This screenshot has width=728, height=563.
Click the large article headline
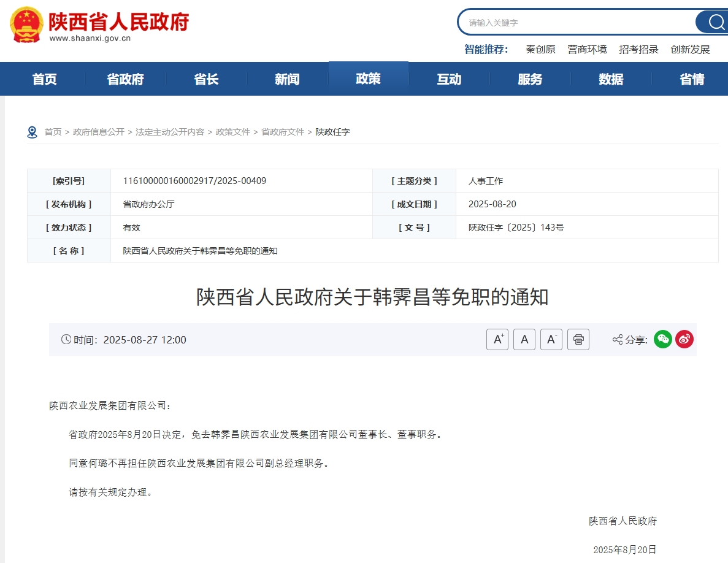coord(372,297)
